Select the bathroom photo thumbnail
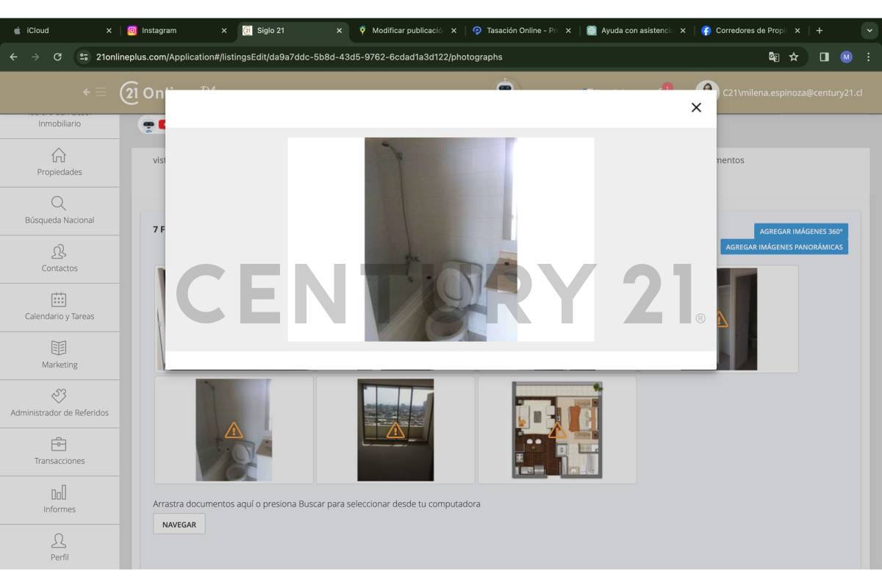The height and width of the screenshot is (588, 882). pyautogui.click(x=234, y=430)
